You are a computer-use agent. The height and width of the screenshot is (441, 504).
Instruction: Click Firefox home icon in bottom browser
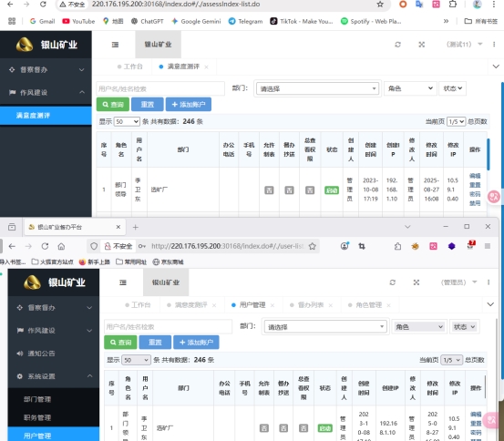[61, 246]
